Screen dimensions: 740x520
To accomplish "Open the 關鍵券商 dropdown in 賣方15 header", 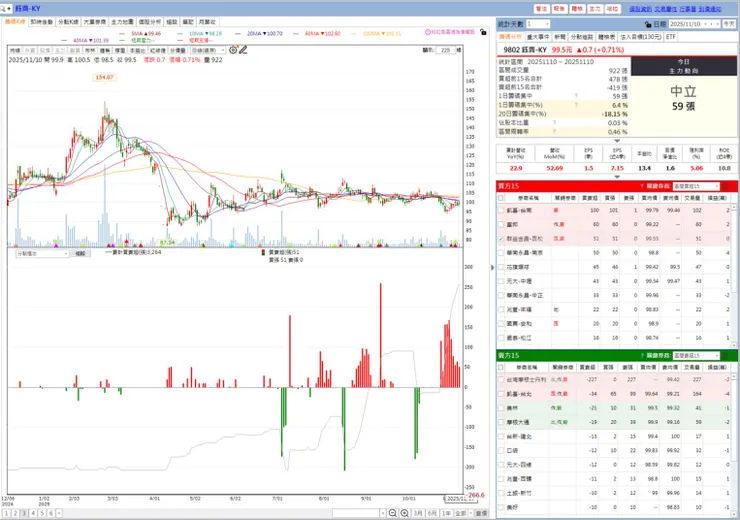I will coord(696,355).
